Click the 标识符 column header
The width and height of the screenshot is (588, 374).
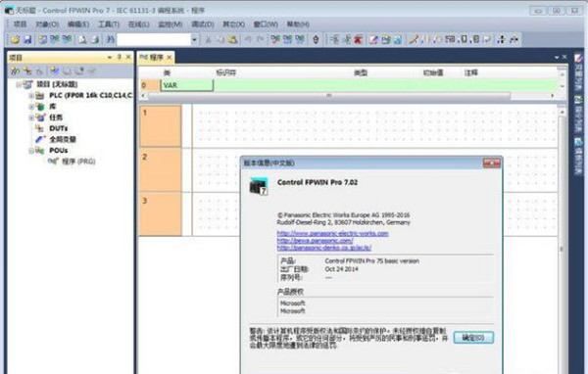click(x=225, y=72)
